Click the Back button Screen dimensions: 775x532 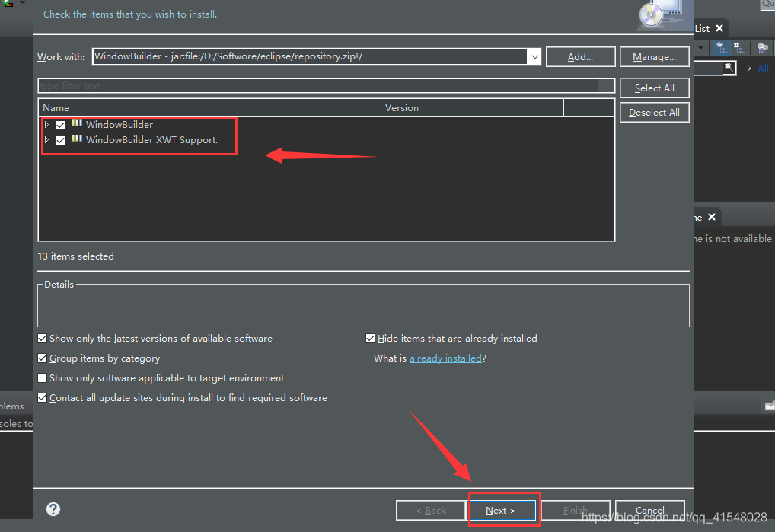[x=431, y=510]
